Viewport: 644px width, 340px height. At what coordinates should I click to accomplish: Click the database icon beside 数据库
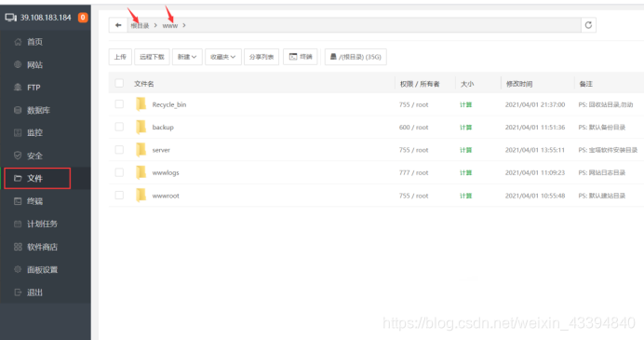18,110
